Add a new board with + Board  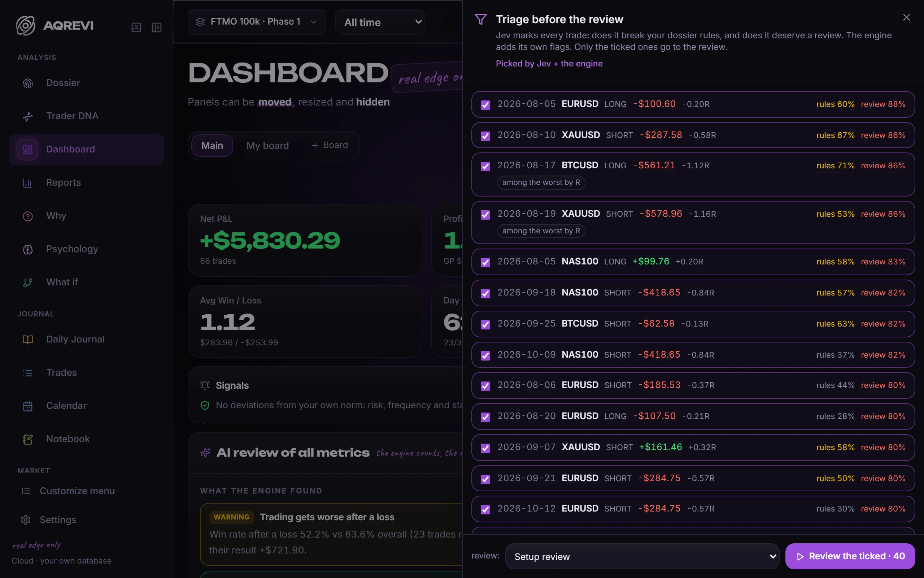click(x=330, y=145)
